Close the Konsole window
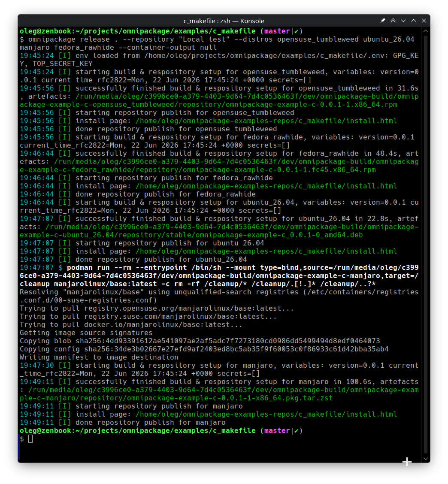 point(424,21)
